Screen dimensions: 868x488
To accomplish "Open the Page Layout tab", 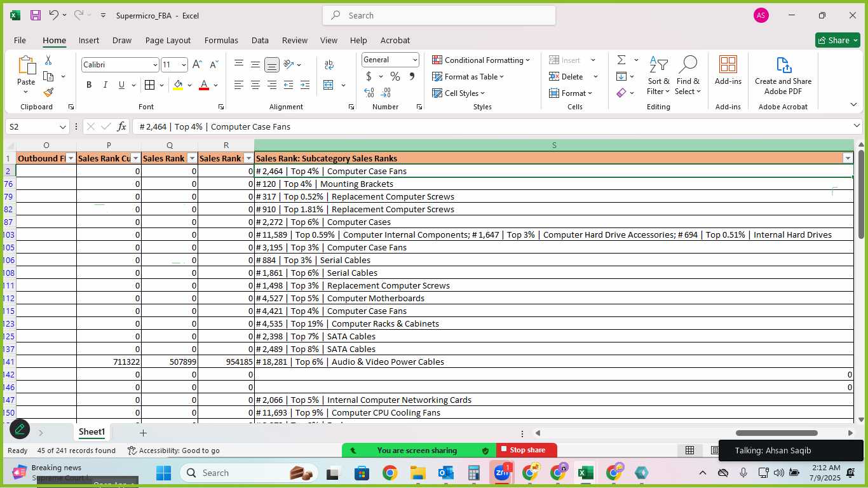I will tap(168, 40).
